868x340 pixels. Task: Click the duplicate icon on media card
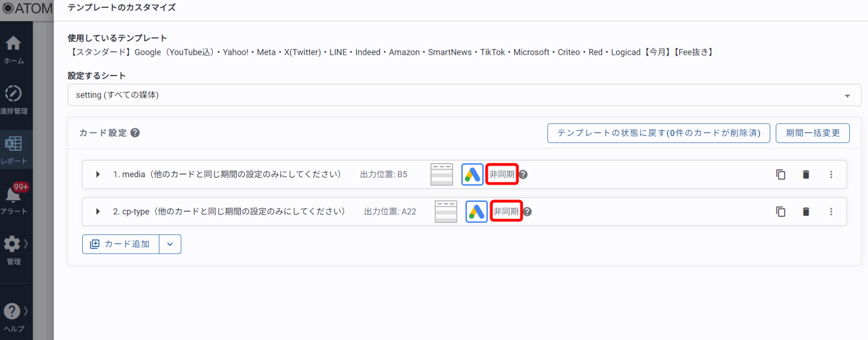coord(781,175)
